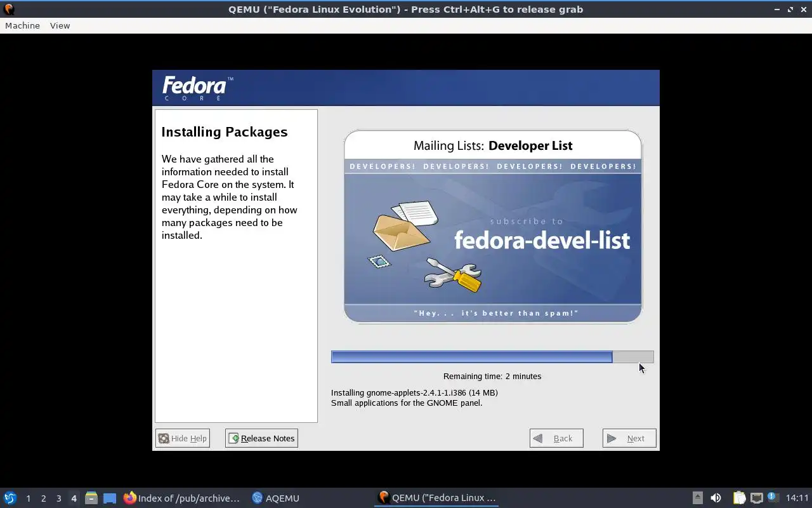
Task: Click the QEMU icon in the title bar
Action: (9, 9)
